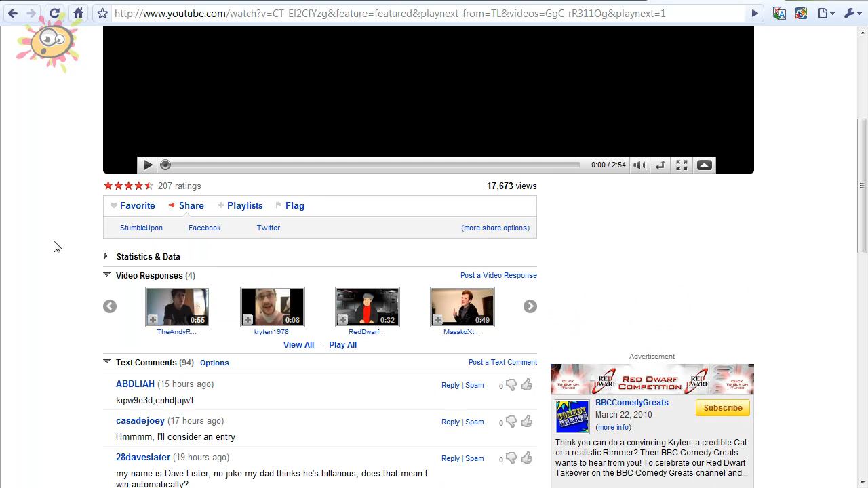
Task: Add the 0:32 response video to queue
Action: [x=343, y=319]
